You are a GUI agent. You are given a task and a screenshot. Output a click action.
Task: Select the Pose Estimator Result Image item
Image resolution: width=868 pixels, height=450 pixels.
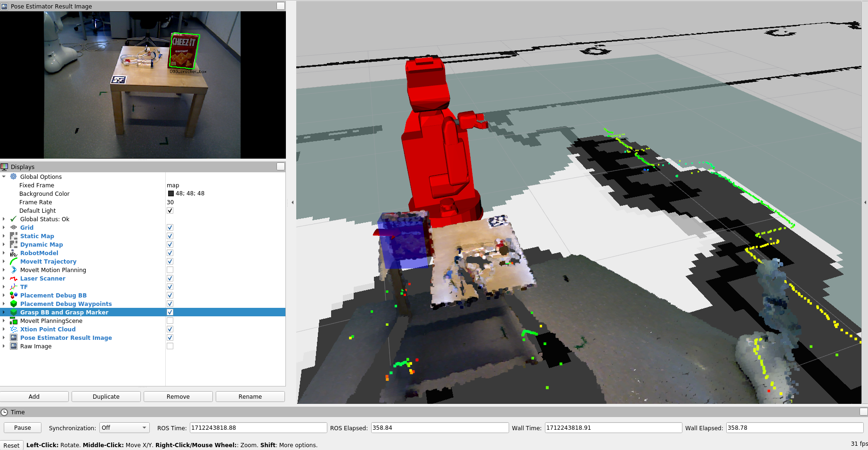click(66, 337)
